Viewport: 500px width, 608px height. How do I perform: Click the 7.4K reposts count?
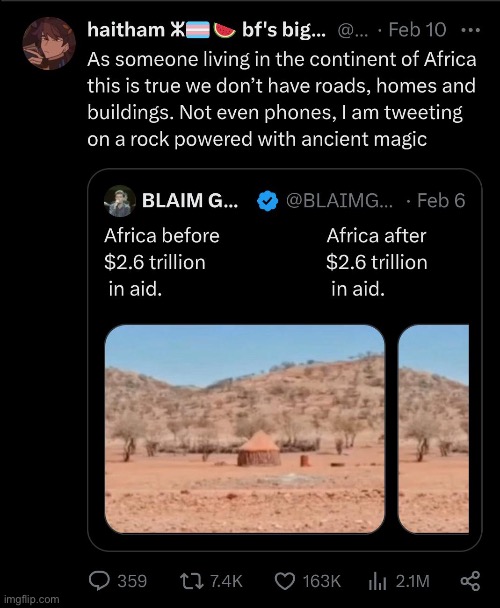pos(226,581)
